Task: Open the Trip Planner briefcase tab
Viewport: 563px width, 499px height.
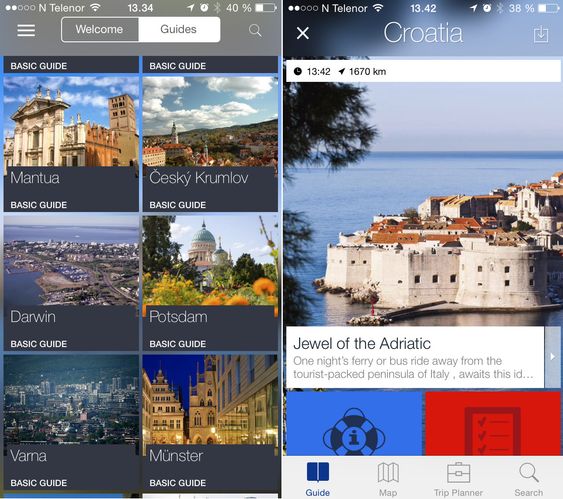Action: 458,479
